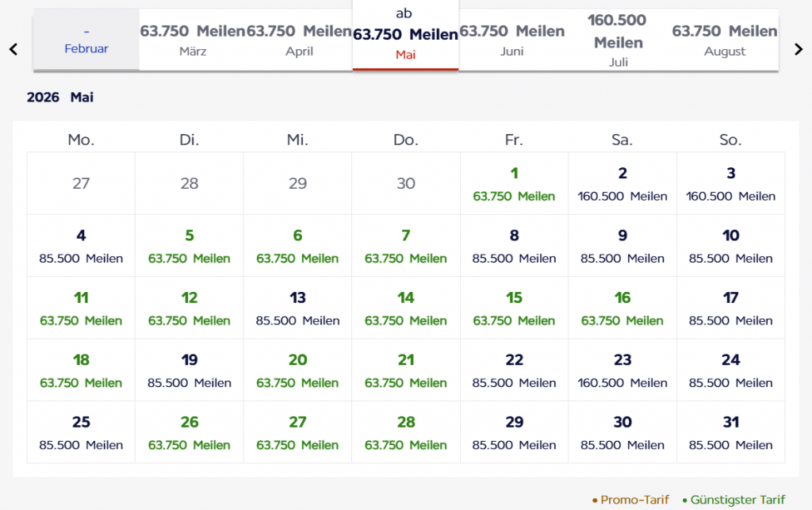The image size is (812, 510).
Task: Select date 13 with 85.500 Meilen
Action: point(297,308)
